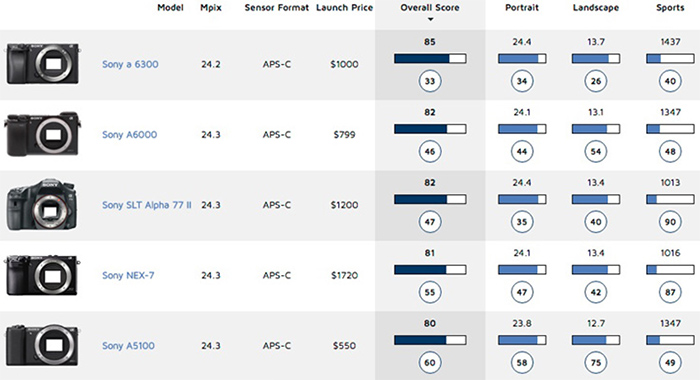Open the Sony A6000 model link
700x380 pixels.
[x=129, y=135]
